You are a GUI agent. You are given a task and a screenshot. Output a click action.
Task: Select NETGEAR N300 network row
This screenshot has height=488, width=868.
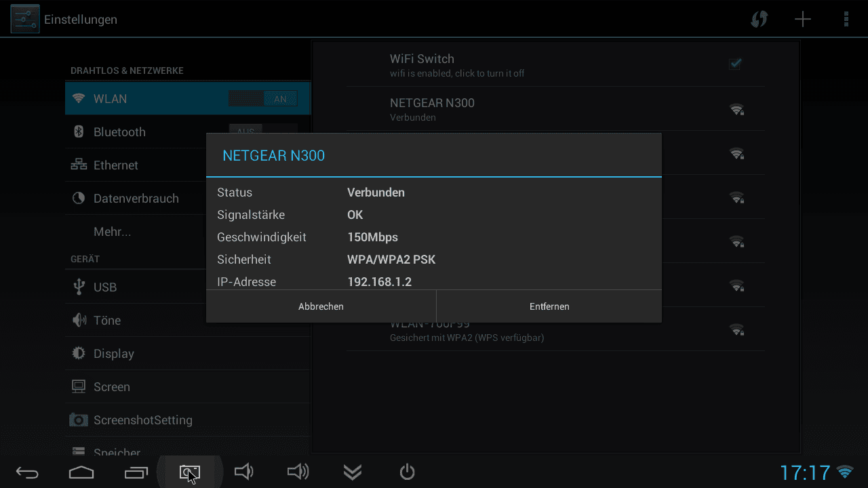[556, 109]
